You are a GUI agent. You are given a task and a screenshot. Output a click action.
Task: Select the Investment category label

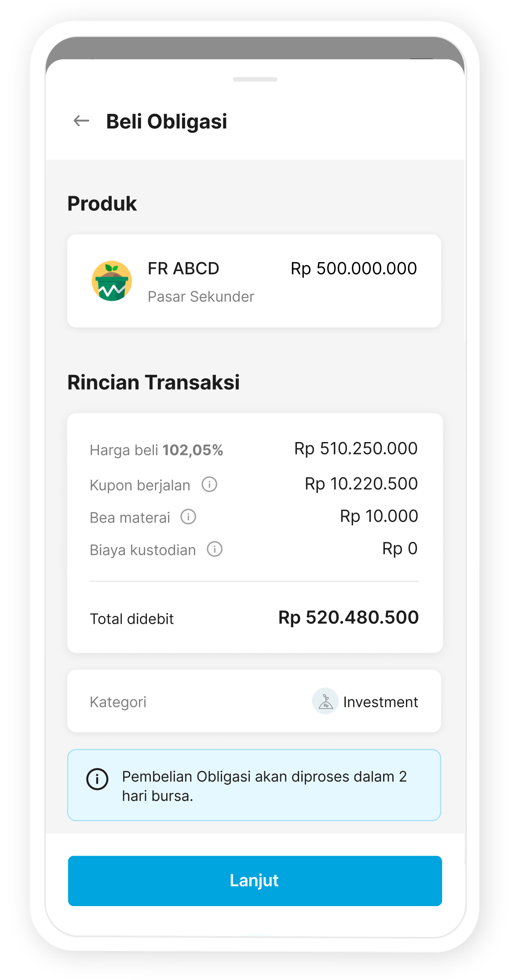pyautogui.click(x=380, y=702)
